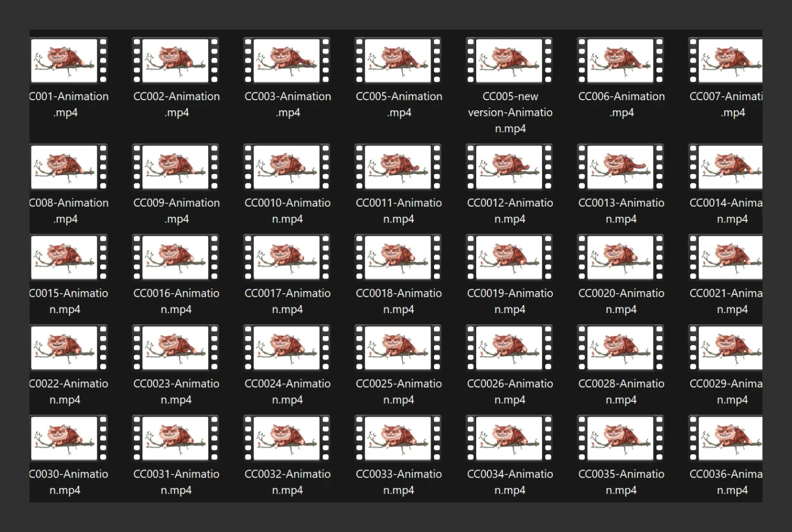Select the CC0032-Animation.mp4 video thumbnail
This screenshot has height=532, width=792.
click(x=287, y=439)
